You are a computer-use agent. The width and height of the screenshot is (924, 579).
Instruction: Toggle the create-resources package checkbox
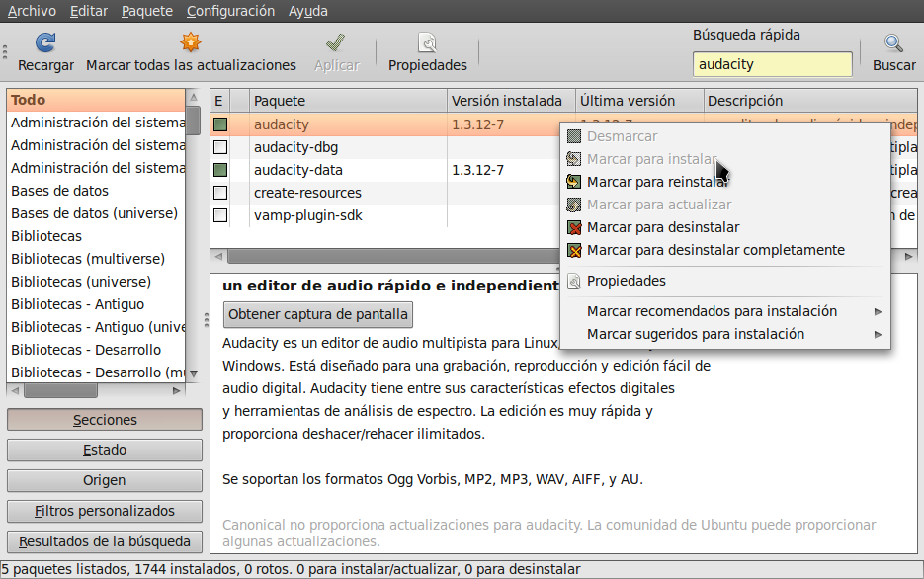coord(220,193)
